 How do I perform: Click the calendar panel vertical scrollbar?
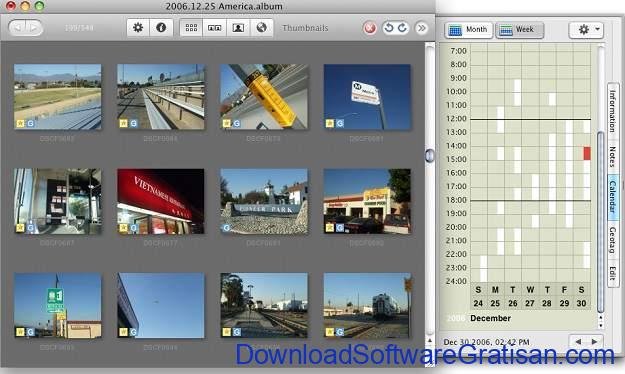(x=601, y=221)
